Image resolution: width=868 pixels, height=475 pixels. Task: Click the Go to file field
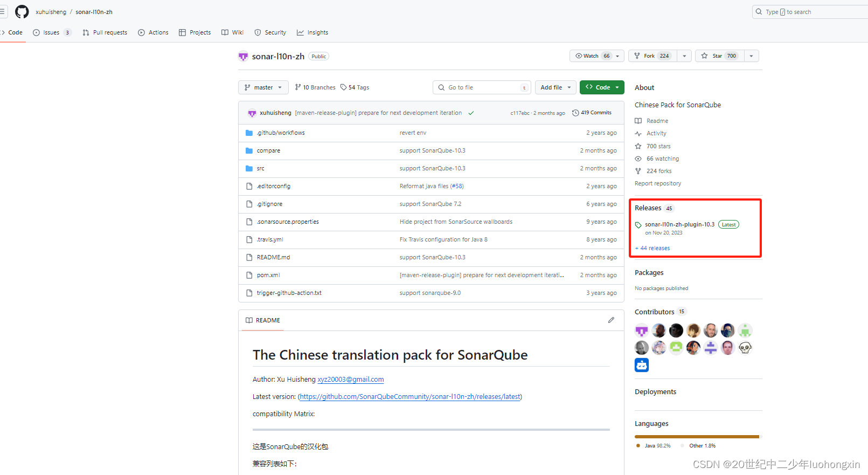(x=482, y=87)
